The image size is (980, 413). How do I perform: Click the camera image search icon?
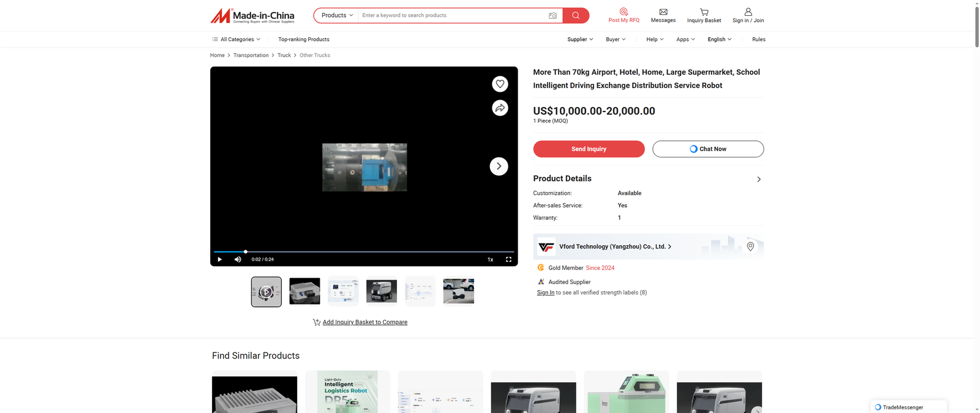(552, 15)
